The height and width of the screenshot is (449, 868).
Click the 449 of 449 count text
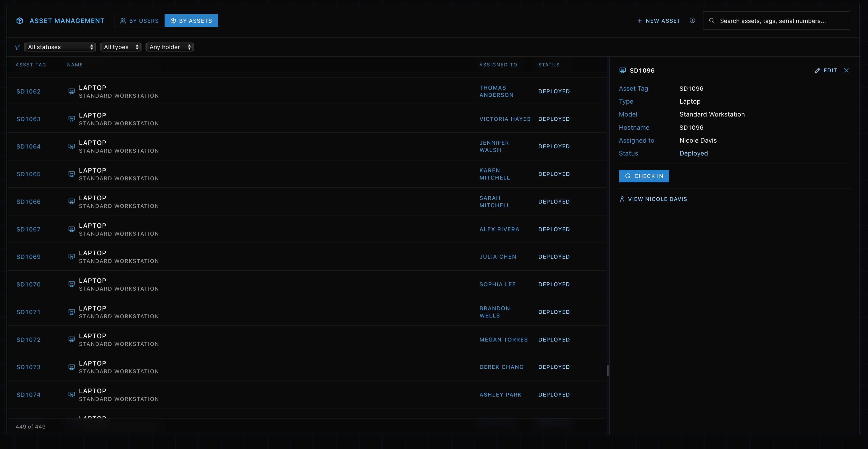tap(31, 427)
